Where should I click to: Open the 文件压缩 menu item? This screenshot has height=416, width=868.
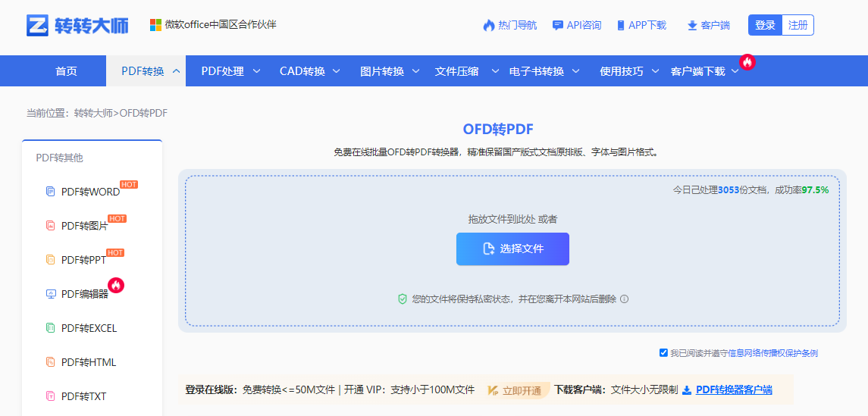tap(456, 71)
